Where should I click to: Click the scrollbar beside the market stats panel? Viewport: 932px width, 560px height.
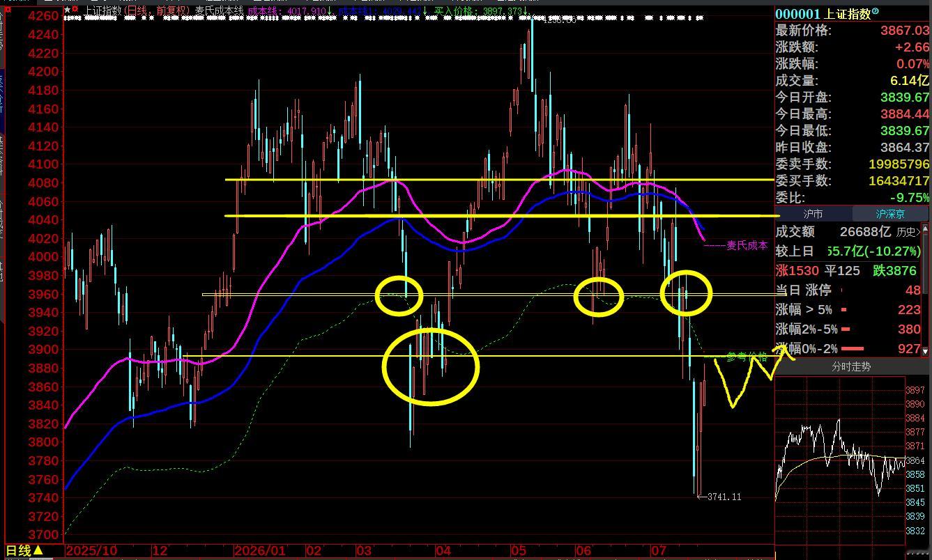pos(926,290)
